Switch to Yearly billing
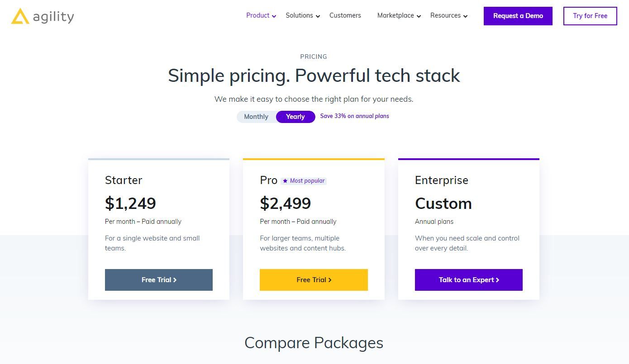This screenshot has width=629, height=364. [295, 117]
